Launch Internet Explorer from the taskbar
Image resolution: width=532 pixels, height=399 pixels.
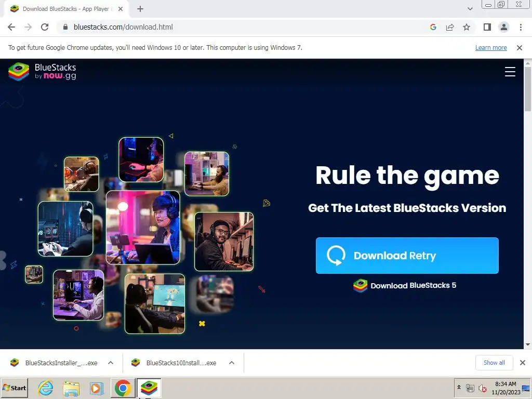point(46,388)
